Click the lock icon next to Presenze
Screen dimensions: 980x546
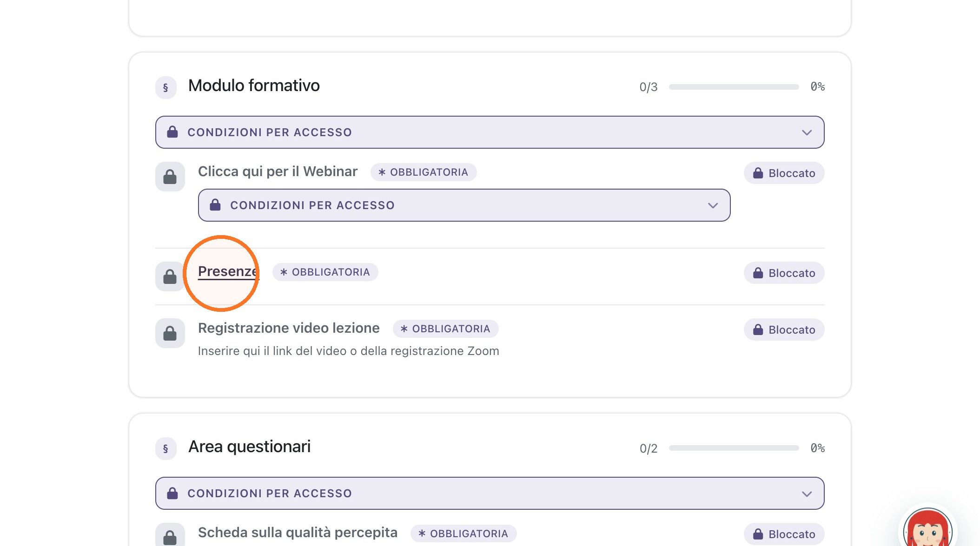pos(170,276)
